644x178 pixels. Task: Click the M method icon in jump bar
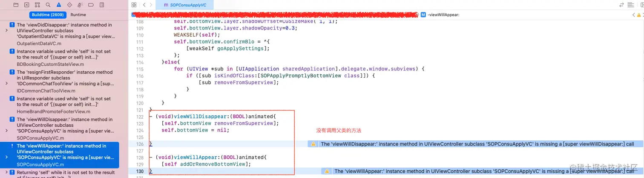pos(423,15)
